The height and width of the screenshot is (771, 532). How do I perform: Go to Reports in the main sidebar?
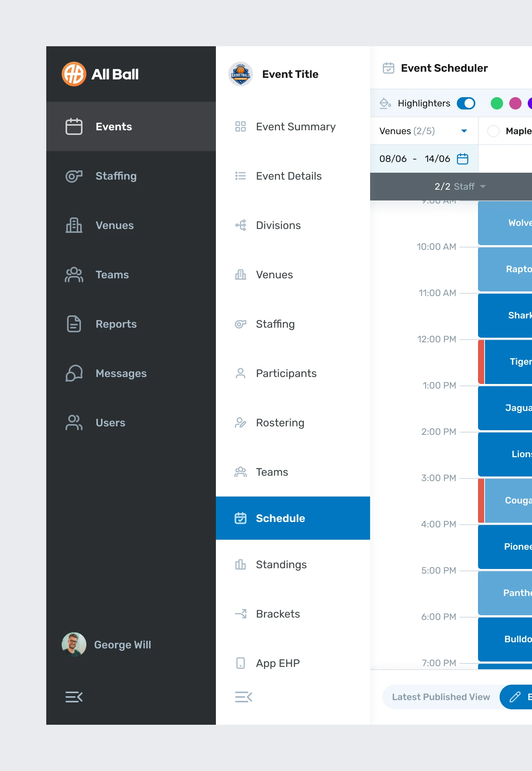click(x=116, y=324)
